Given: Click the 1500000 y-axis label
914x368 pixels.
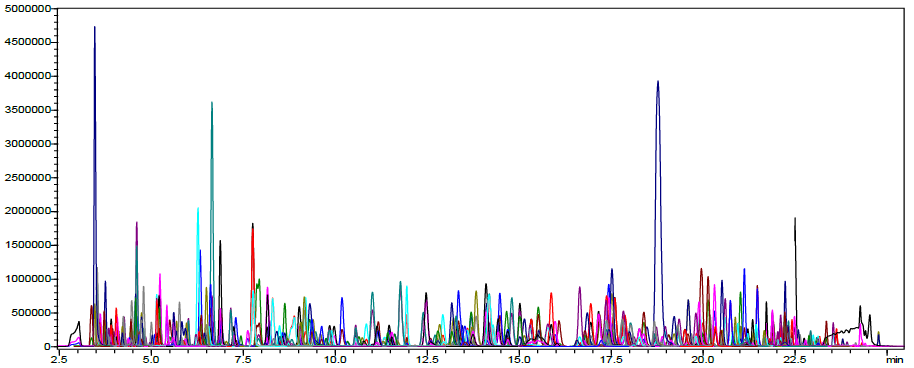Looking at the screenshot, I should (26, 246).
